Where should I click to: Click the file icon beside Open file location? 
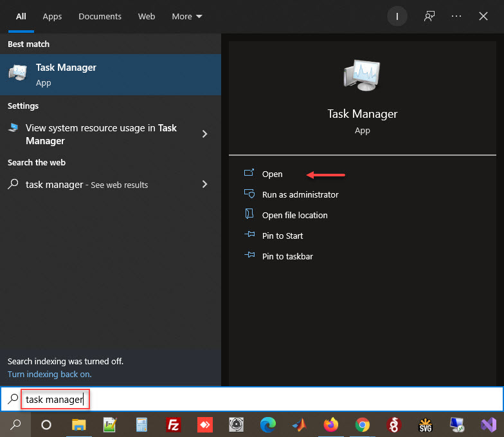tap(249, 214)
